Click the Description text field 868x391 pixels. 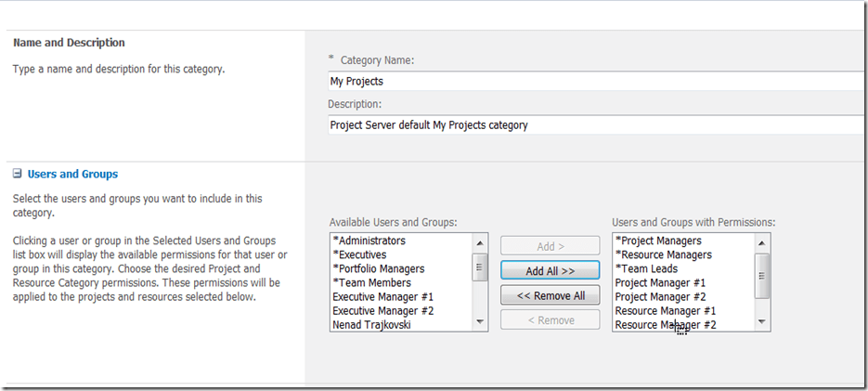pyautogui.click(x=594, y=124)
